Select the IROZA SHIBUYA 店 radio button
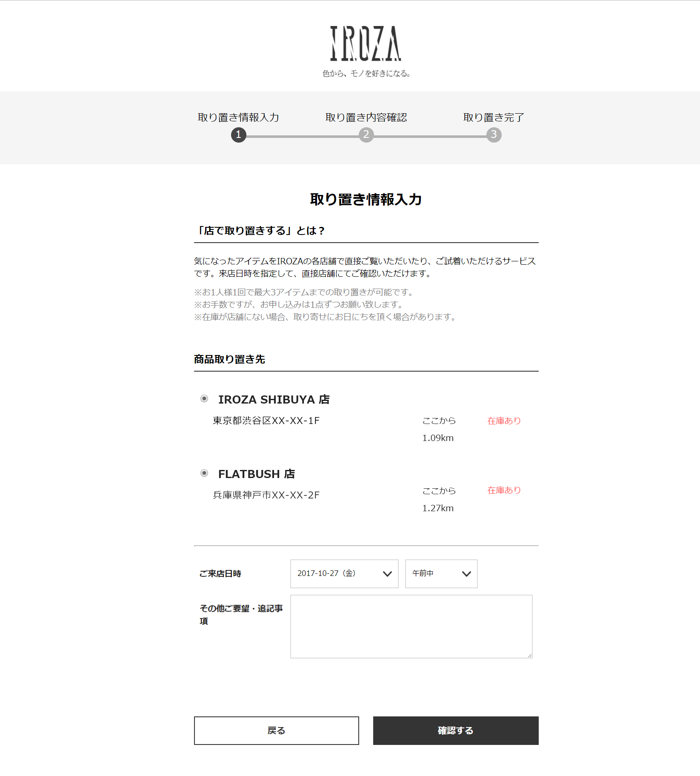This screenshot has height=776, width=700. pyautogui.click(x=204, y=398)
